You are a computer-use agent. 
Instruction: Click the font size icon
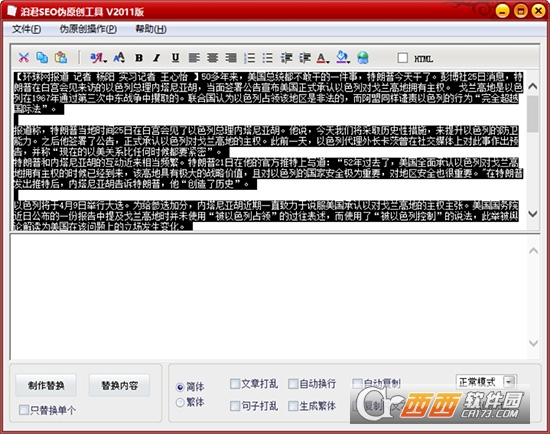tap(119, 58)
